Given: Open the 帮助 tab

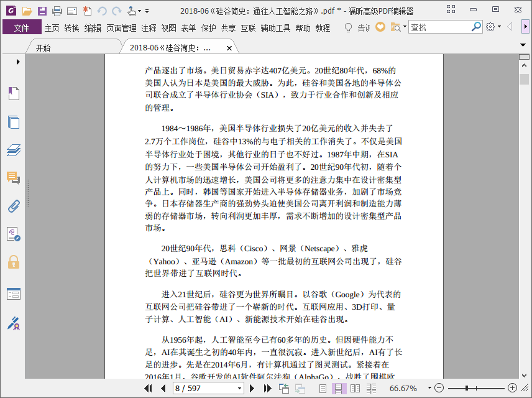Looking at the screenshot, I should [303, 28].
